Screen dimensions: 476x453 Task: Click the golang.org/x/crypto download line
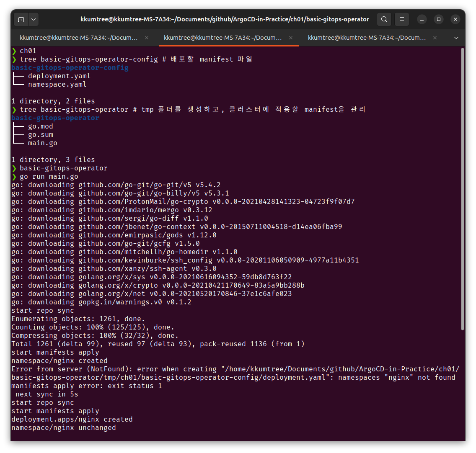[x=158, y=285]
